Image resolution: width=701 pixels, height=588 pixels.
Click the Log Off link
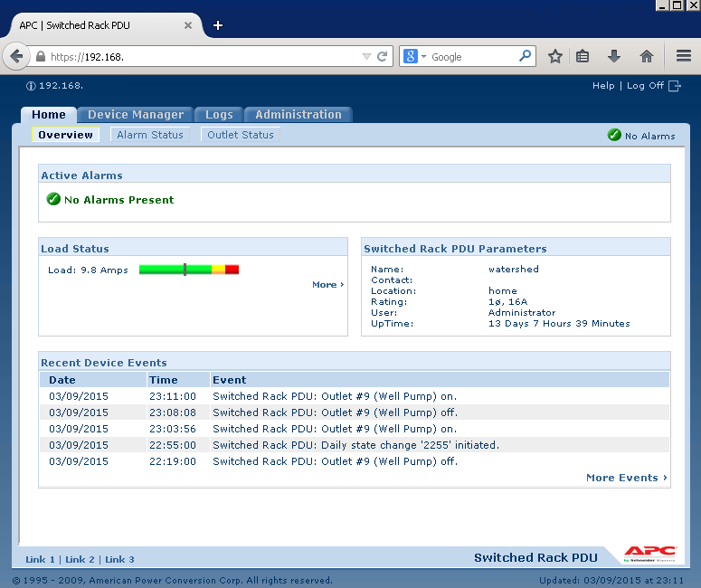click(x=645, y=85)
